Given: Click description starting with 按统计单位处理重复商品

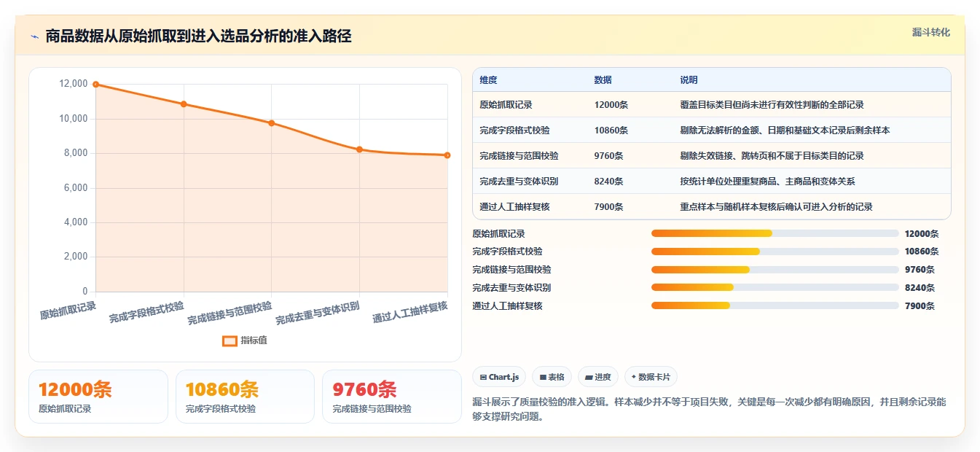Looking at the screenshot, I should [x=767, y=182].
